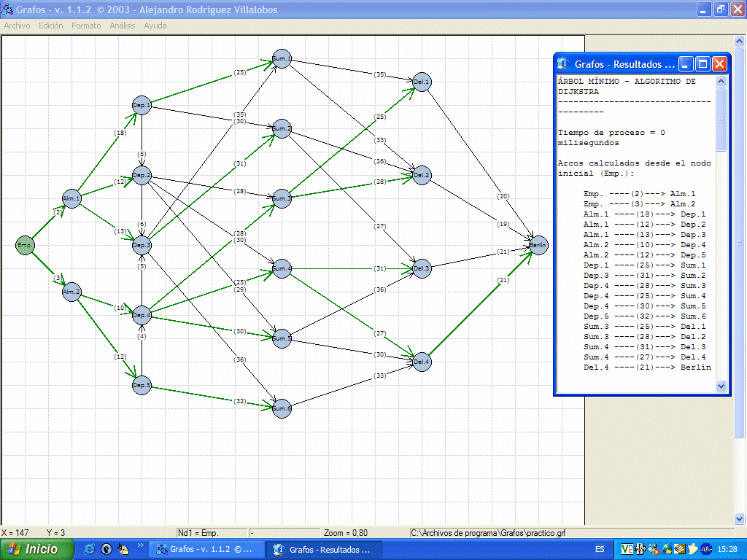The image size is (747, 560).
Task: Click results window scrollbar down arrow
Action: pyautogui.click(x=721, y=386)
